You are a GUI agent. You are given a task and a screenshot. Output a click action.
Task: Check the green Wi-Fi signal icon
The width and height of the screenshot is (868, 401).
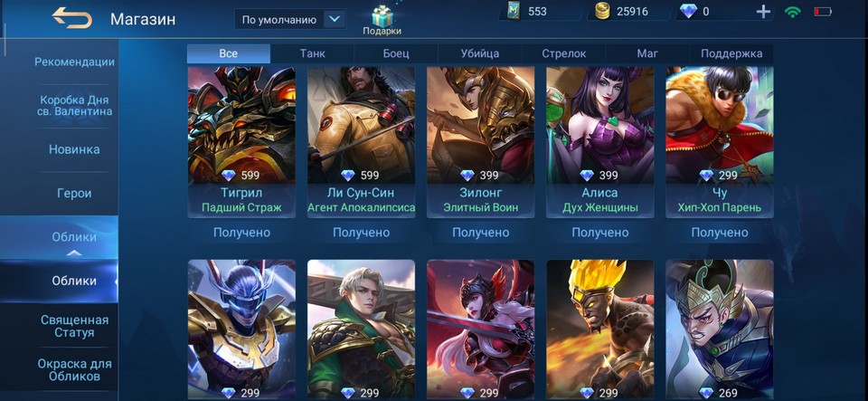coord(793,11)
